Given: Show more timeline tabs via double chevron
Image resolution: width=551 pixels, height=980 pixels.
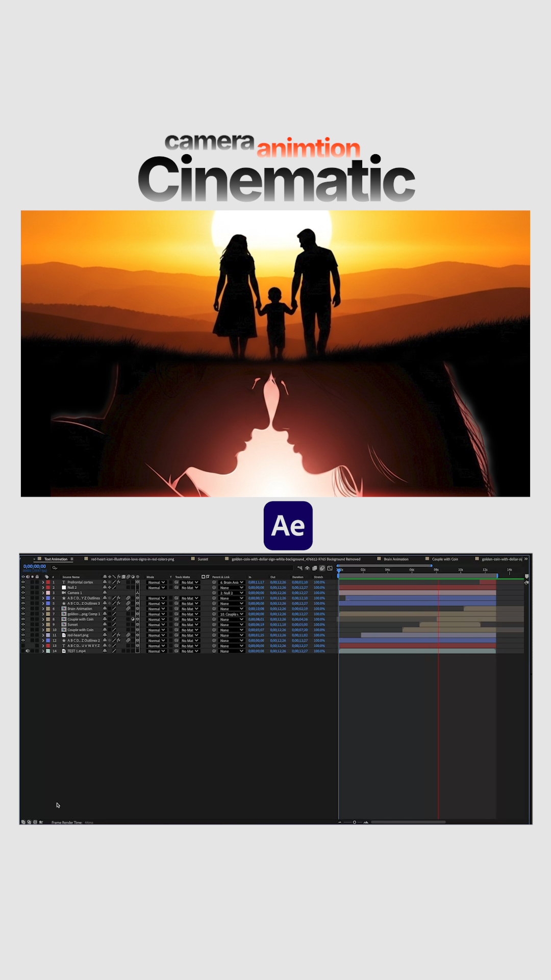Looking at the screenshot, I should pyautogui.click(x=526, y=559).
